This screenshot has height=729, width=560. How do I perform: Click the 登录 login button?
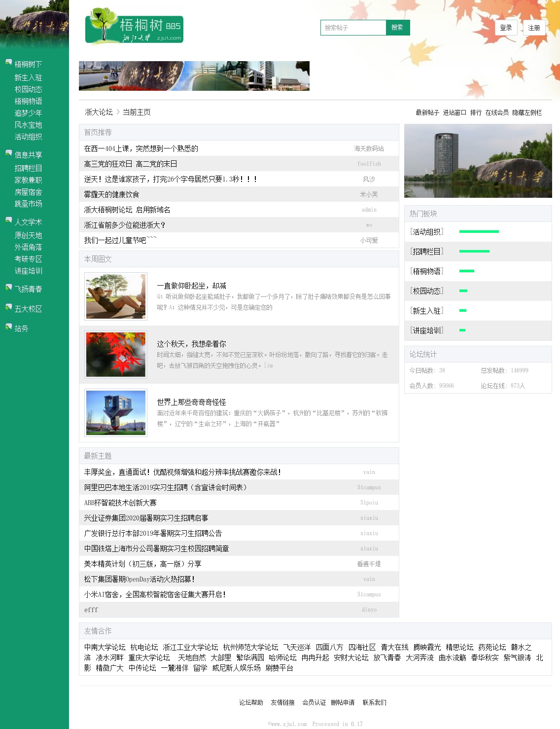pyautogui.click(x=506, y=28)
